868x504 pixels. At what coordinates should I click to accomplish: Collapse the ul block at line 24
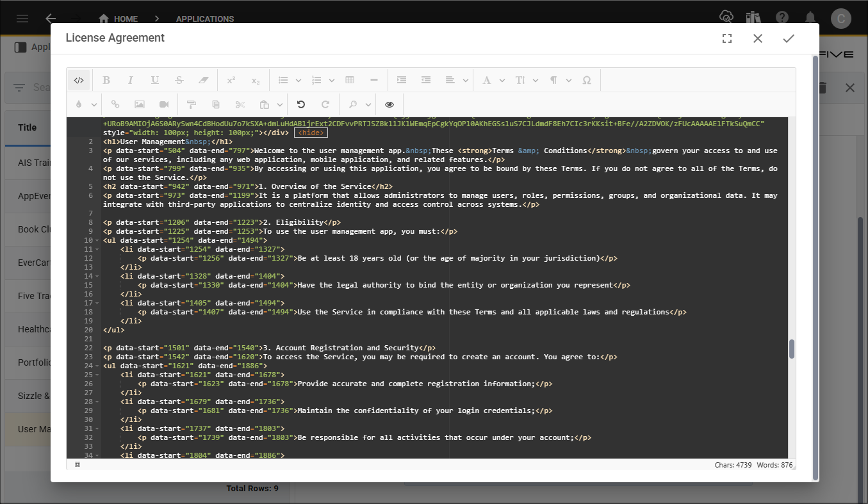[97, 366]
